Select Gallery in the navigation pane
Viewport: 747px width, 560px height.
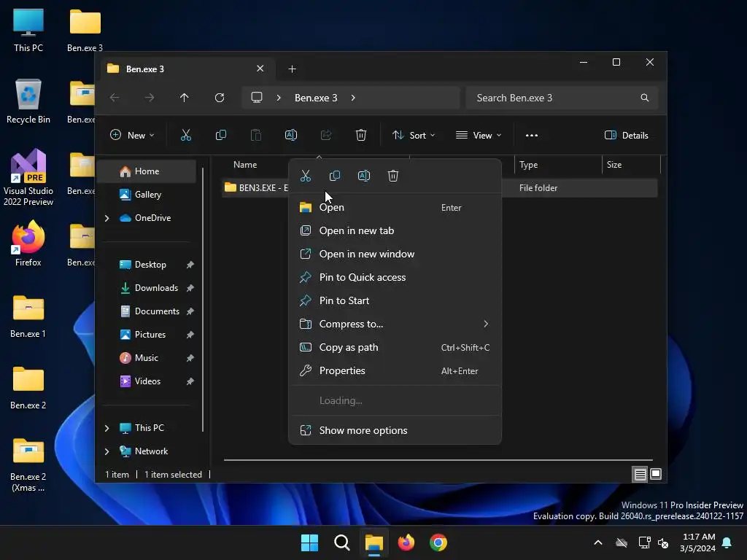(147, 195)
